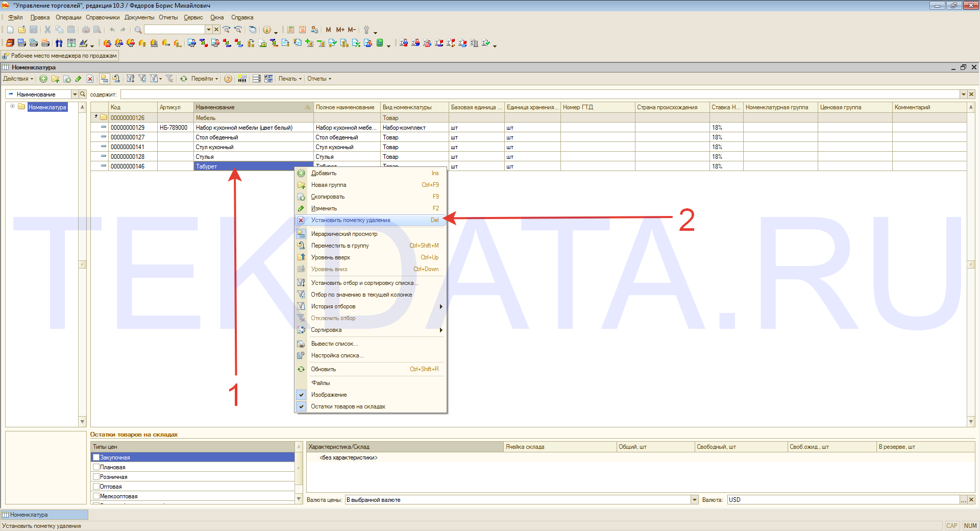Image resolution: width=980 pixels, height=531 pixels.
Task: Tick the Розничная price type checkbox
Action: coord(96,477)
